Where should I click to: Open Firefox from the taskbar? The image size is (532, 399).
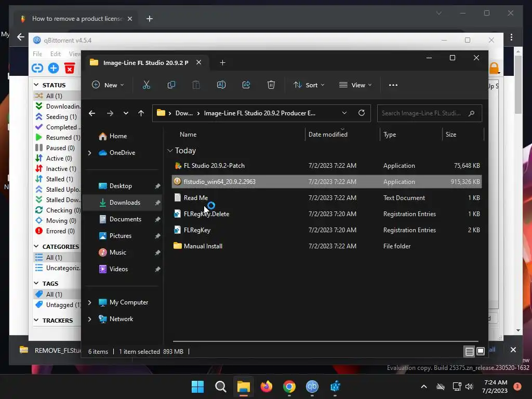[x=267, y=387]
